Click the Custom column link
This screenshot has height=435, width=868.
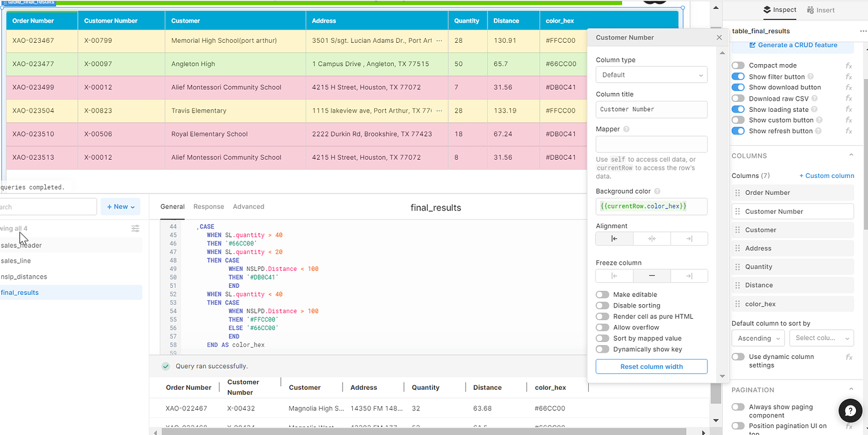click(826, 176)
